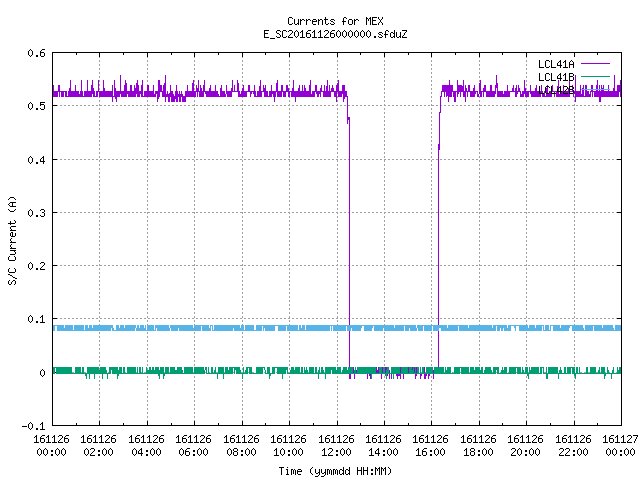Click the y-axis label 'S/C Current (A)'
This screenshot has width=640, height=480.
[x=13, y=240]
